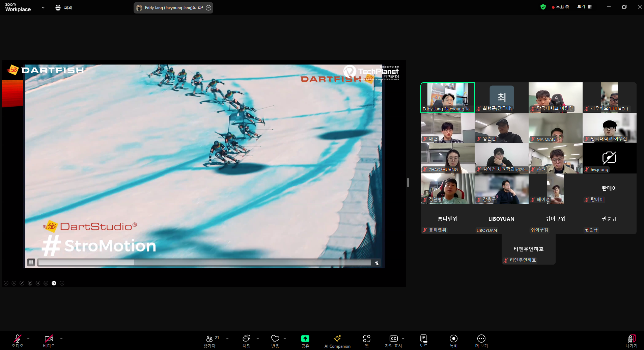Screen dimensions: 644x350
Task: Select 순원 video tile
Action: click(556, 158)
